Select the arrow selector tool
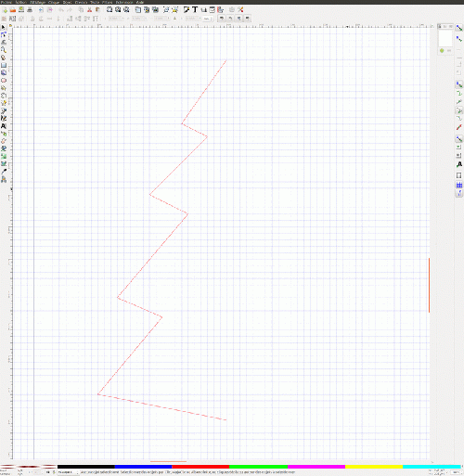The height and width of the screenshot is (476, 464). click(4, 27)
